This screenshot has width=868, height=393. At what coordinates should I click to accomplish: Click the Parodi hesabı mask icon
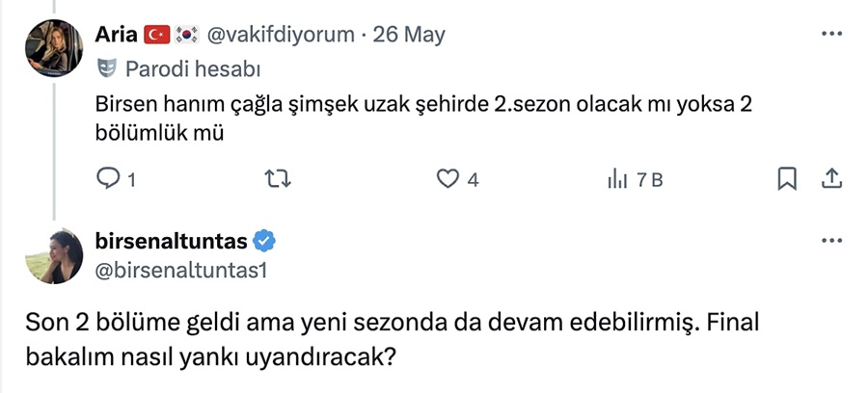(x=107, y=69)
